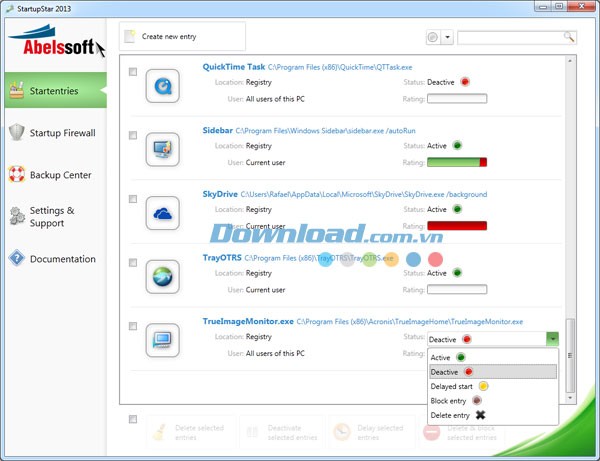Click the QuickTime Task entry icon
Image resolution: width=600 pixels, height=461 pixels.
coord(162,86)
